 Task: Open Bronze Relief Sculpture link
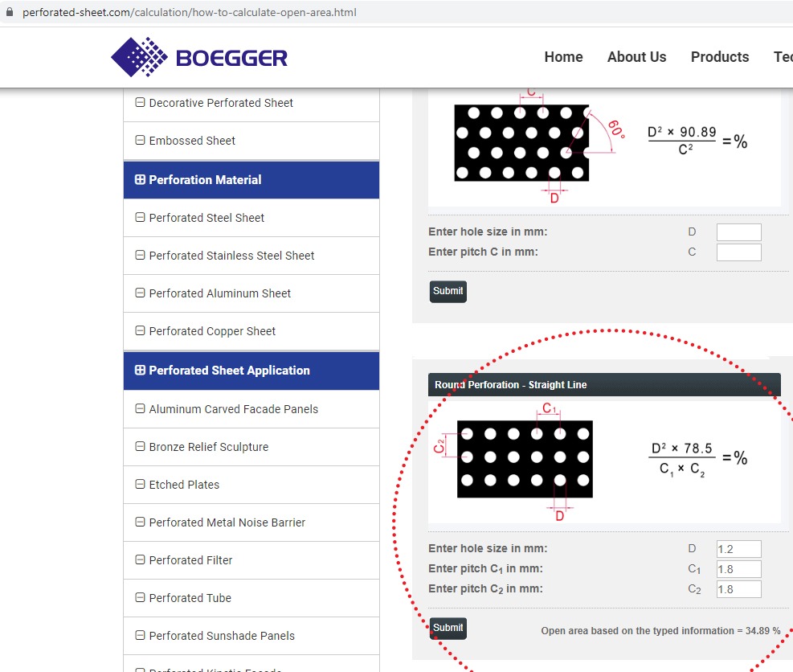[x=209, y=447]
